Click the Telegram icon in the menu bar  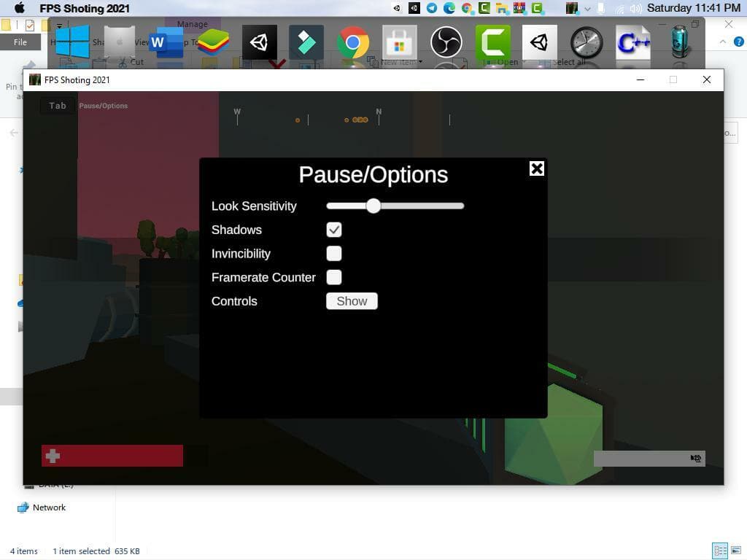point(432,7)
